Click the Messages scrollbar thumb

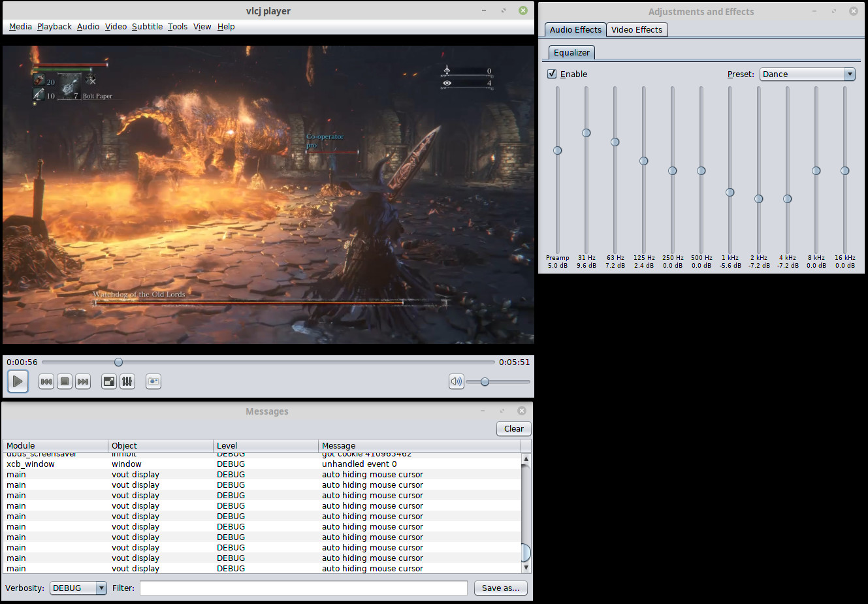pyautogui.click(x=526, y=552)
